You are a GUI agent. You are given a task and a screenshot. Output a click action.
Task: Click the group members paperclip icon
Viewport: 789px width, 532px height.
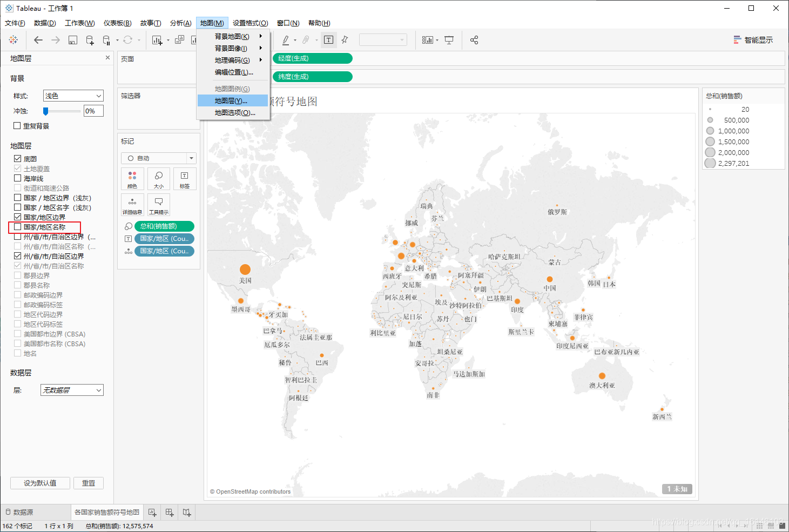(306, 40)
